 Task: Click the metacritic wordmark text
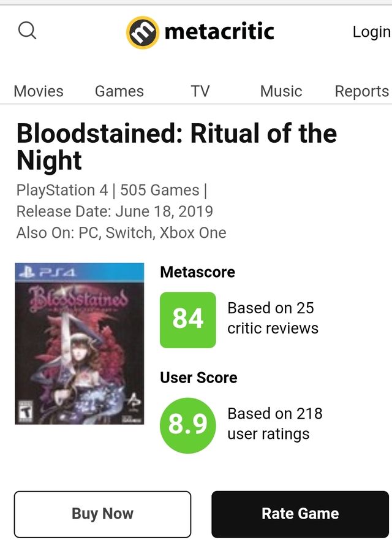pyautogui.click(x=219, y=31)
